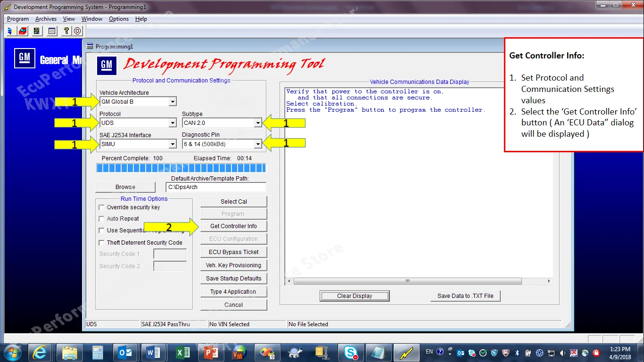Click the bookshelf-style toolbar icon
The image size is (644, 362).
(37, 31)
